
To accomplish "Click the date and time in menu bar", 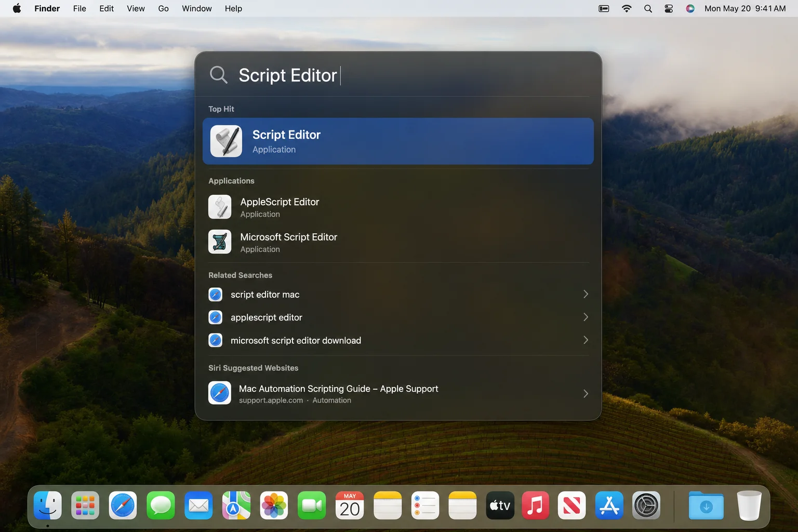I will pos(745,8).
